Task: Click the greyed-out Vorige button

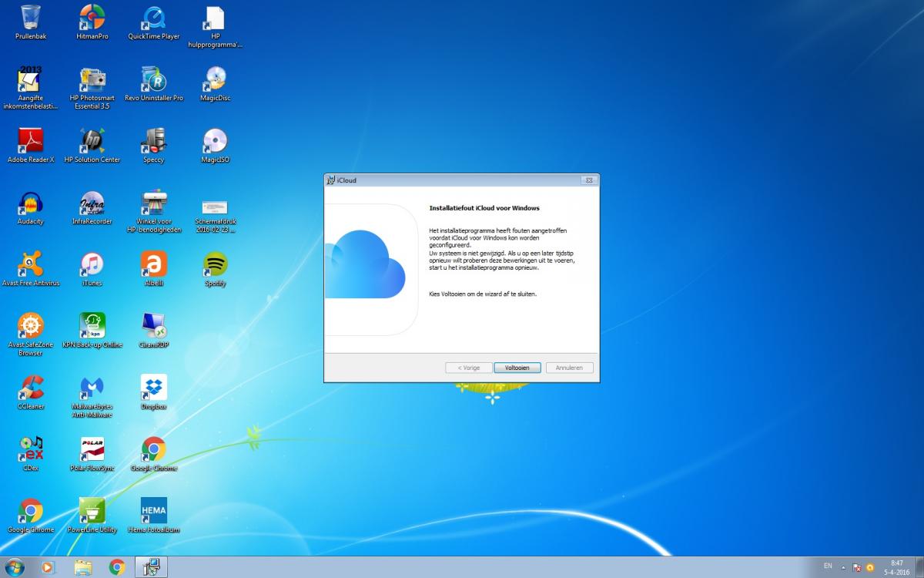Action: (468, 368)
